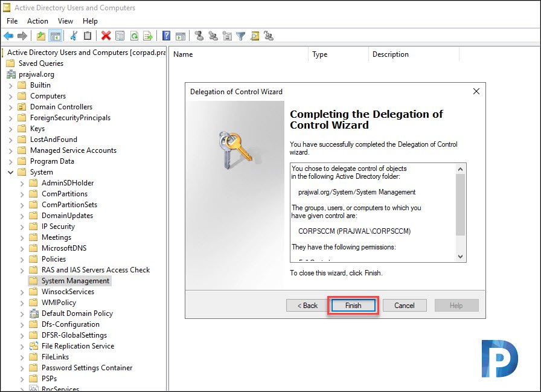Click the Add to group toolbar icon

(269, 36)
